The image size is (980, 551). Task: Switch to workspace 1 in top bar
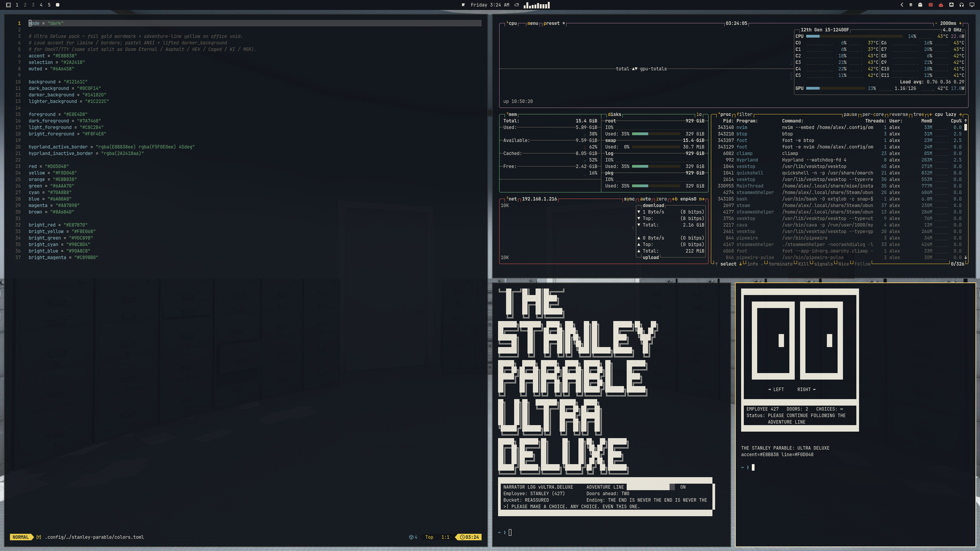coord(17,5)
